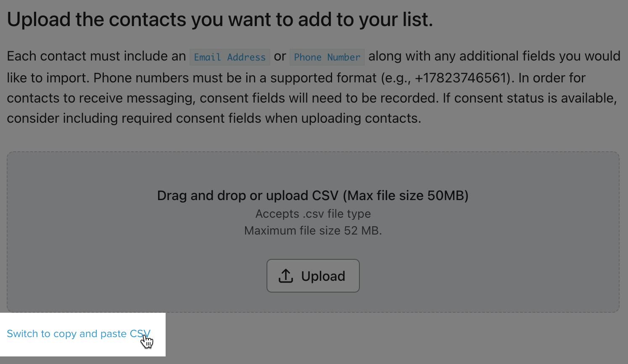
Task: Click the Phone Number field tag
Action: [x=327, y=57]
